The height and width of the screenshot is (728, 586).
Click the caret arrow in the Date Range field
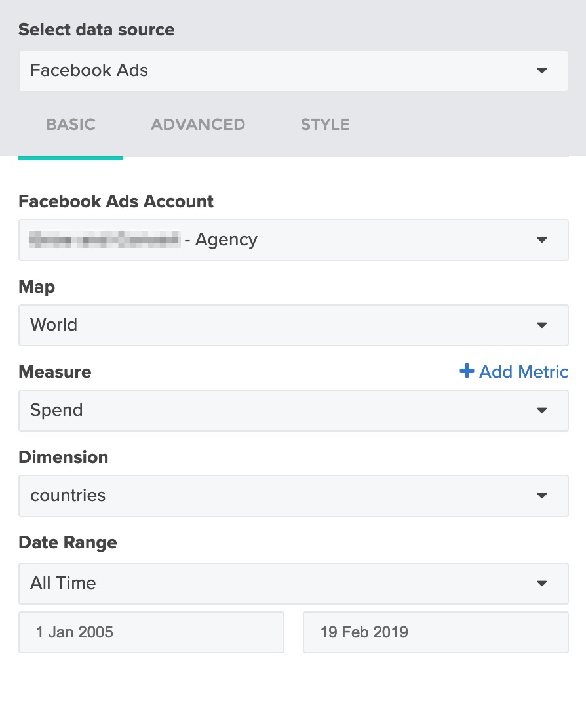pos(541,584)
